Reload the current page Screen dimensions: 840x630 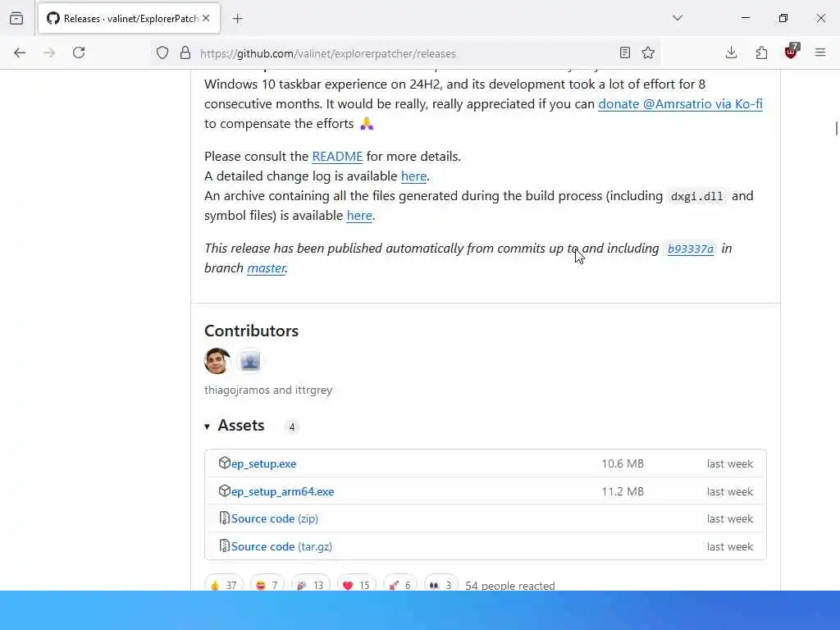click(x=79, y=52)
